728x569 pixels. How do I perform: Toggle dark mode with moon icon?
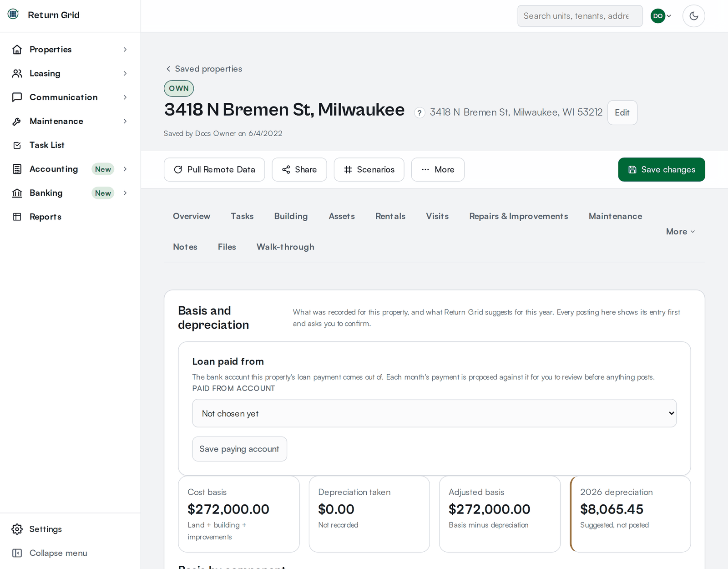pos(693,16)
